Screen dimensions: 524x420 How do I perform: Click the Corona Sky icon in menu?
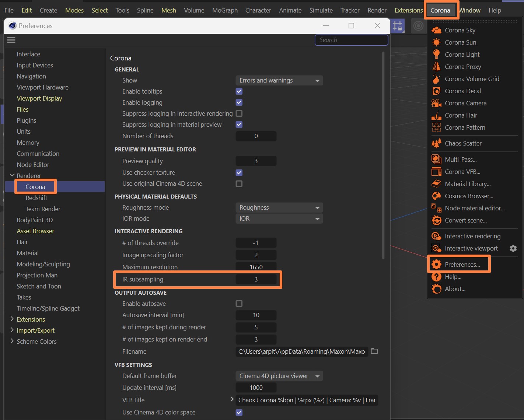point(436,30)
